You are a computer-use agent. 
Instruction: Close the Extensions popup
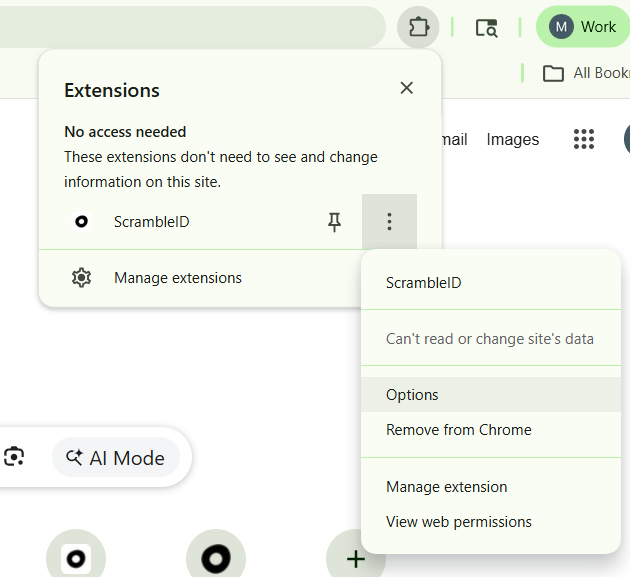(407, 88)
